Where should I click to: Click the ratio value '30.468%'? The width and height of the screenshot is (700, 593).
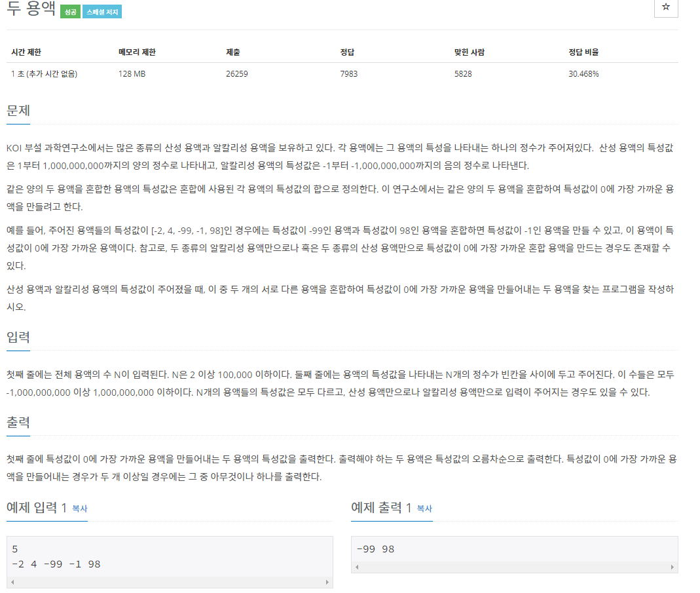pos(583,74)
